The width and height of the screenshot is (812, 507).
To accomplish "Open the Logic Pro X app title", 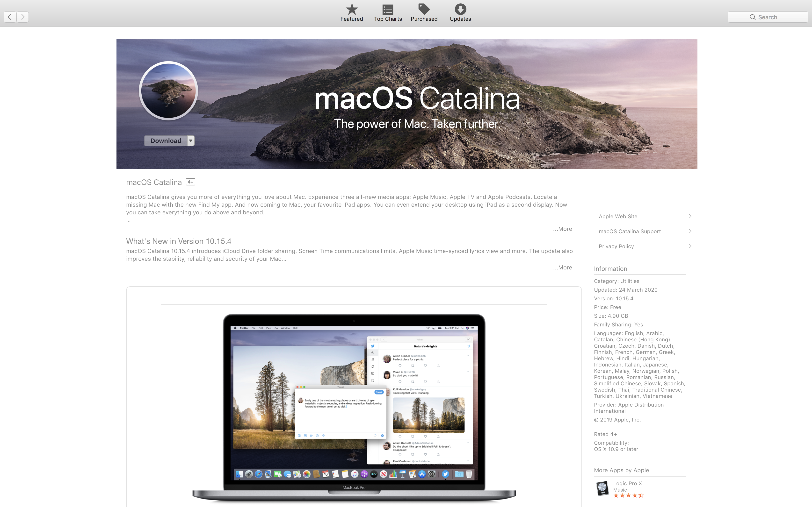I will 627,483.
